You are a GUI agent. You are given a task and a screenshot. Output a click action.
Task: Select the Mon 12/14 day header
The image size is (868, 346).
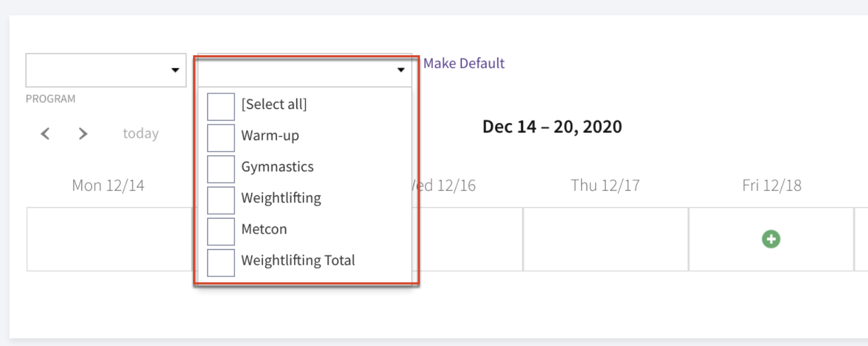pyautogui.click(x=108, y=185)
